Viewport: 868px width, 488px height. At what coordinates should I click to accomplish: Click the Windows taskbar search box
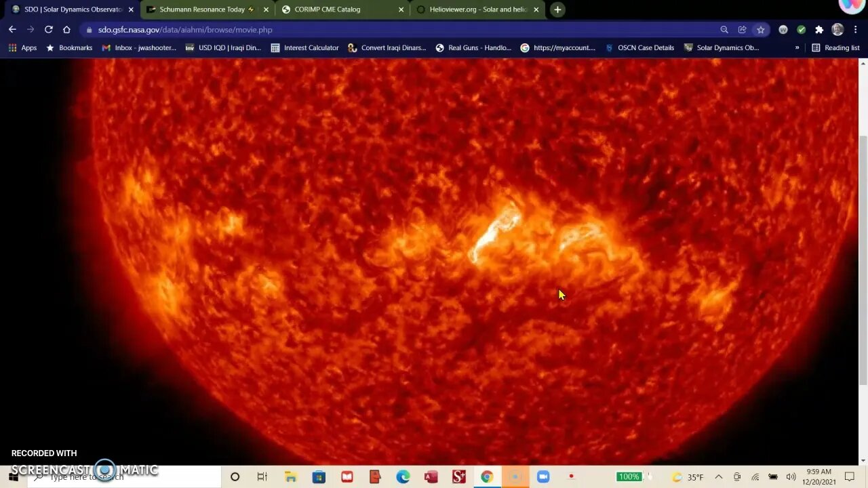pos(124,476)
